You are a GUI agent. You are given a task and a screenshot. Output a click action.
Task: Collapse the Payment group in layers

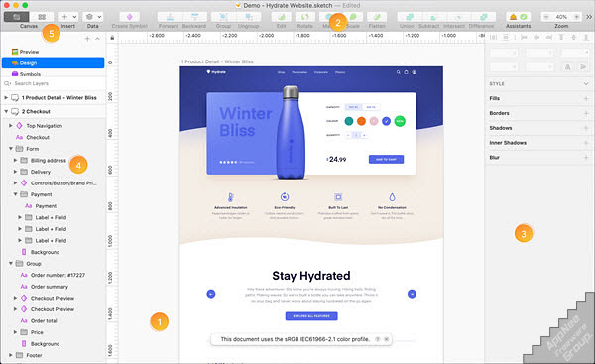(x=16, y=194)
